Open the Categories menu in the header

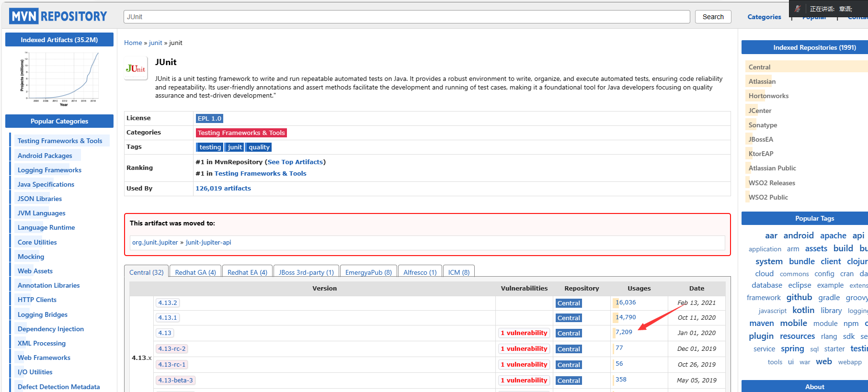click(764, 17)
